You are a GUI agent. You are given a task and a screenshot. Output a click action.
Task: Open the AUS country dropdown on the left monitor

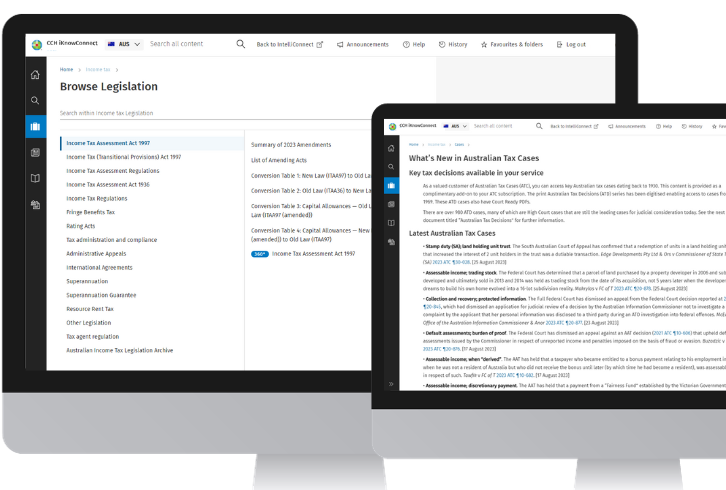click(x=124, y=44)
